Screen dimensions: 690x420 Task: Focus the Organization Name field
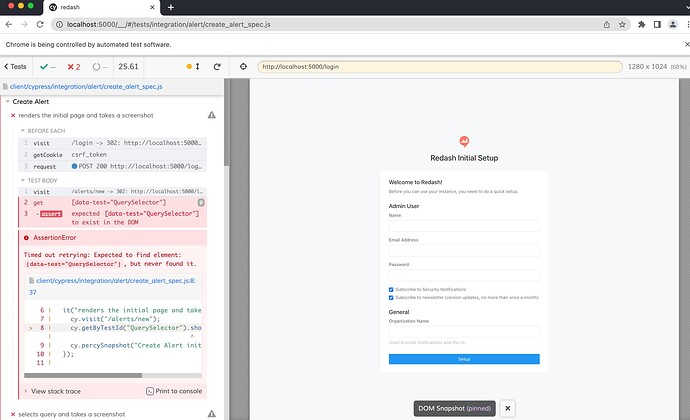click(464, 332)
